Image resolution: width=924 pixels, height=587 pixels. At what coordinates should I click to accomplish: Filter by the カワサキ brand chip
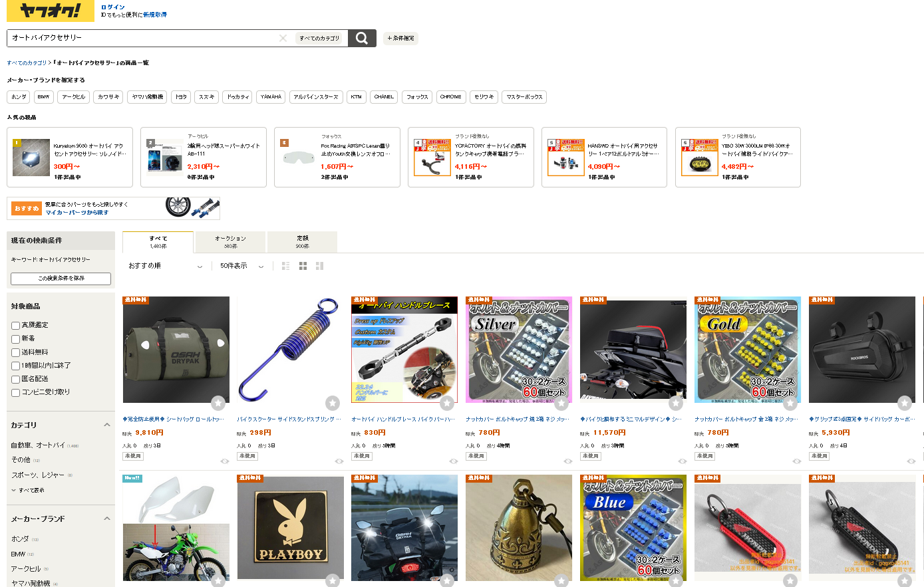(x=108, y=97)
